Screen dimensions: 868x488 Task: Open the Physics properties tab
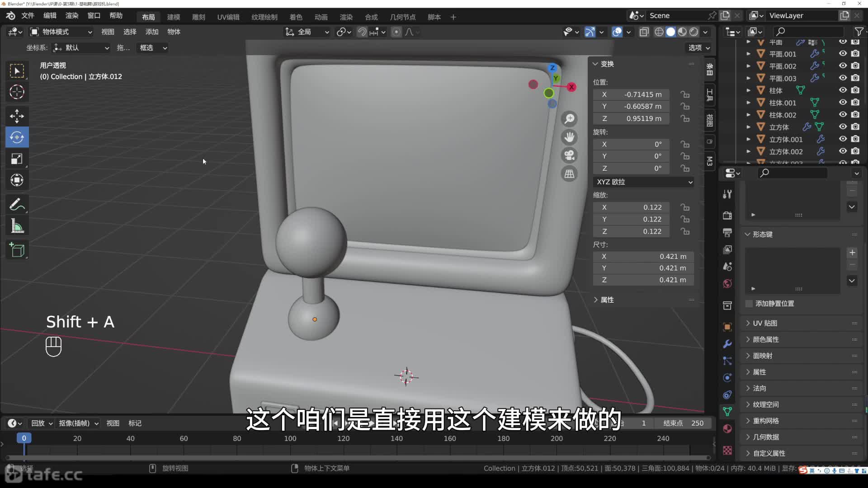pos(727,378)
